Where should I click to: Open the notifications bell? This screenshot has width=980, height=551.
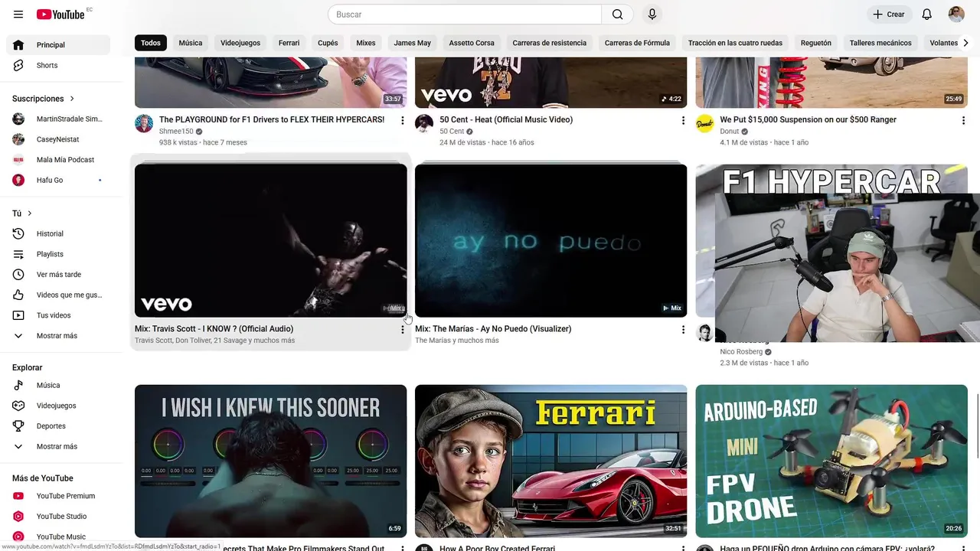click(x=926, y=15)
